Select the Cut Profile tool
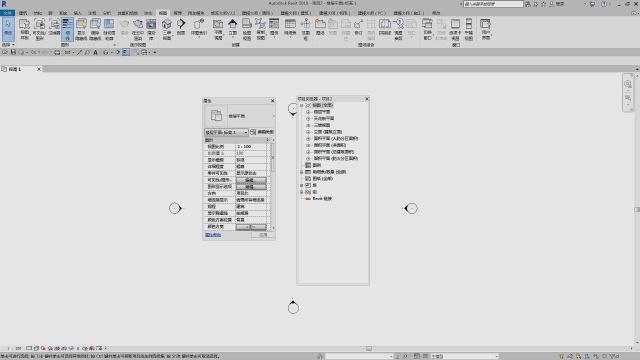 [x=109, y=29]
